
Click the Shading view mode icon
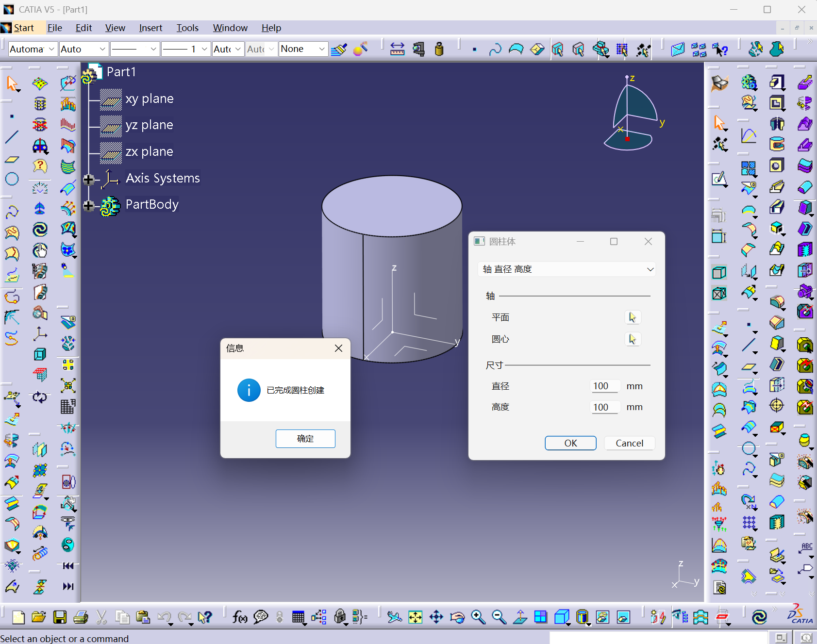coord(583,617)
